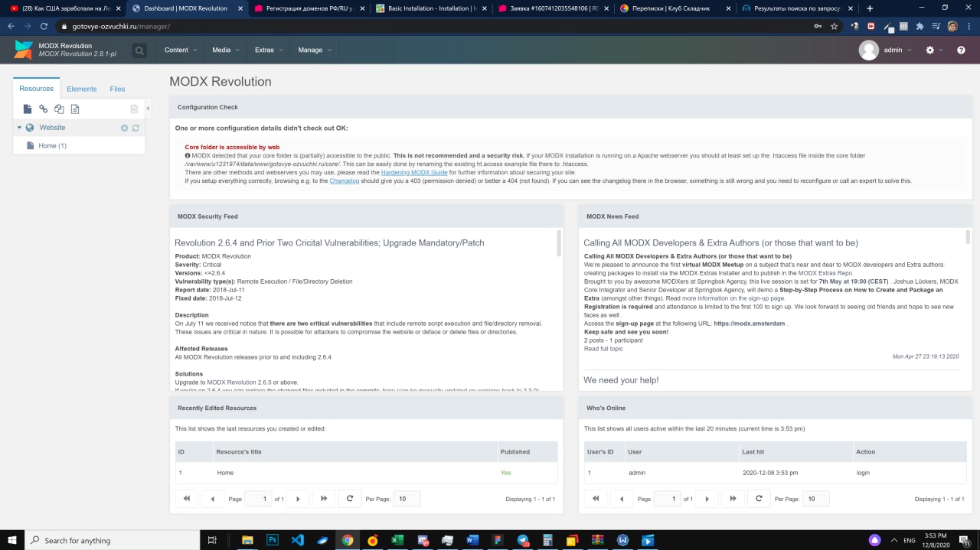Click the admin user avatar

(x=869, y=50)
